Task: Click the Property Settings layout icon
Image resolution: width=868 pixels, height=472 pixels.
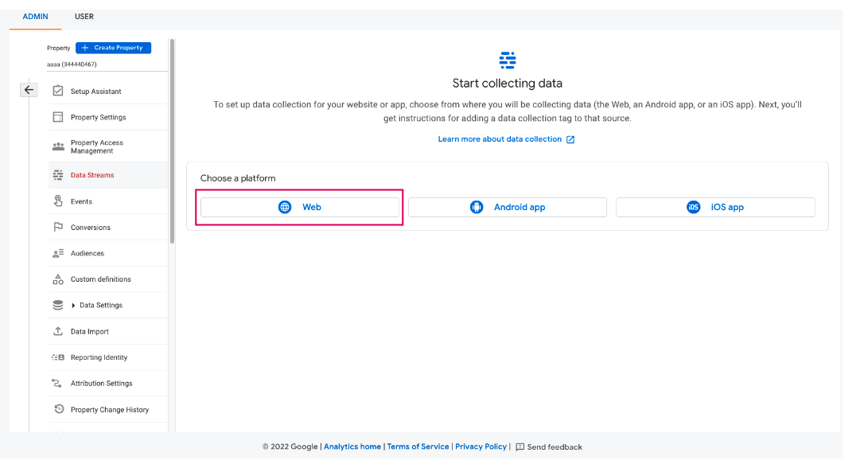Action: click(58, 117)
